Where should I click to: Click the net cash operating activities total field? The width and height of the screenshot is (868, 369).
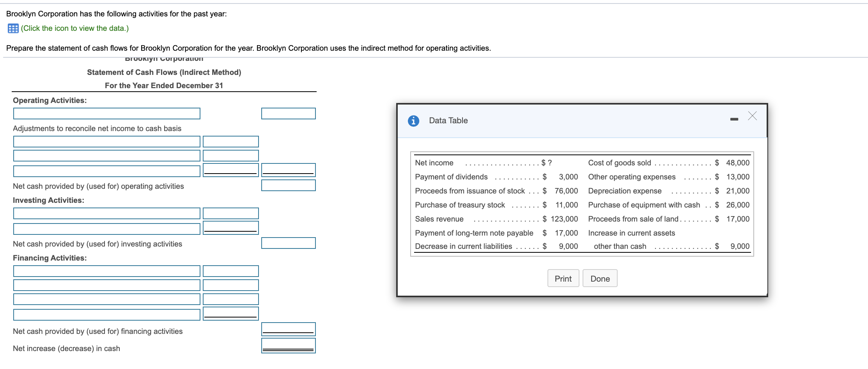(x=289, y=185)
